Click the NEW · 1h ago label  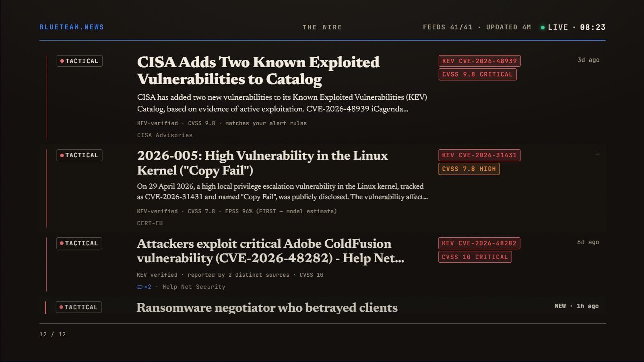[576, 306]
